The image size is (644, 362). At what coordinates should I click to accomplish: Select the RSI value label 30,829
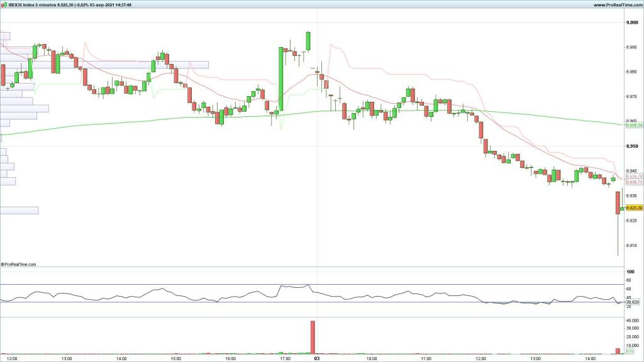[x=631, y=302]
